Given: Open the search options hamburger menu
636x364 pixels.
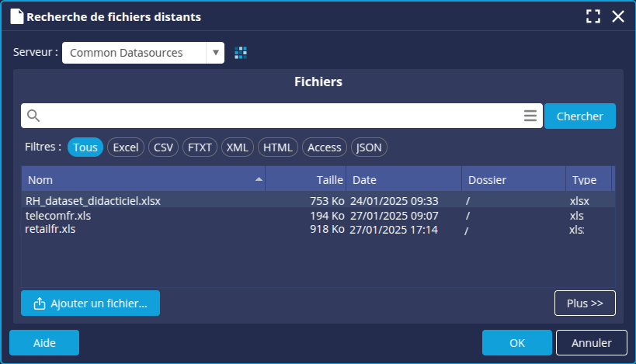Looking at the screenshot, I should coord(530,116).
